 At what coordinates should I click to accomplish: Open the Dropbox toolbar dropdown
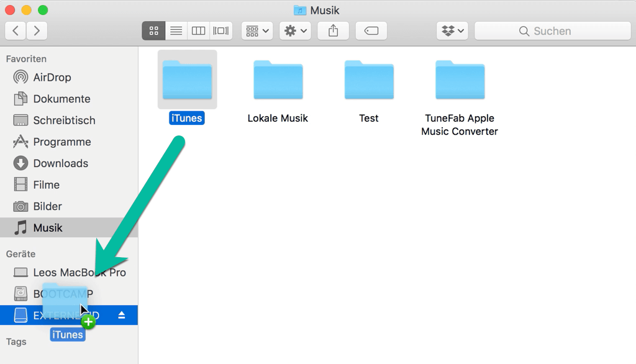452,31
